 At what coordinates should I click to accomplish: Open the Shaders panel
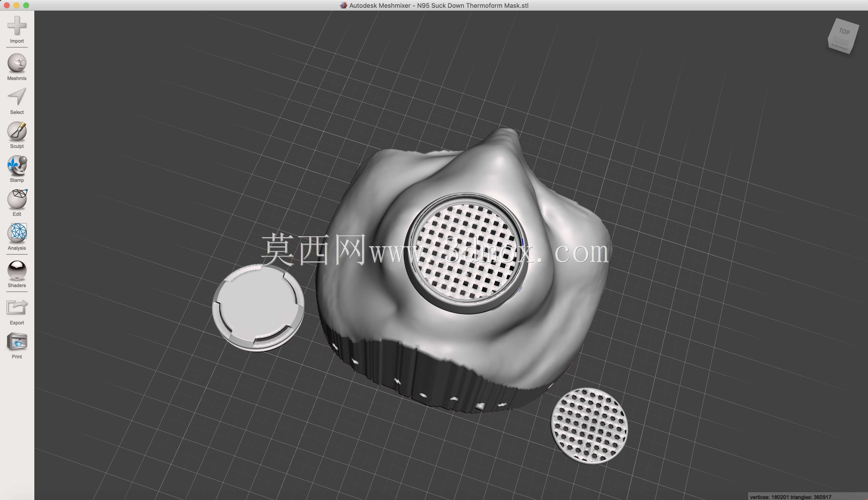point(17,274)
